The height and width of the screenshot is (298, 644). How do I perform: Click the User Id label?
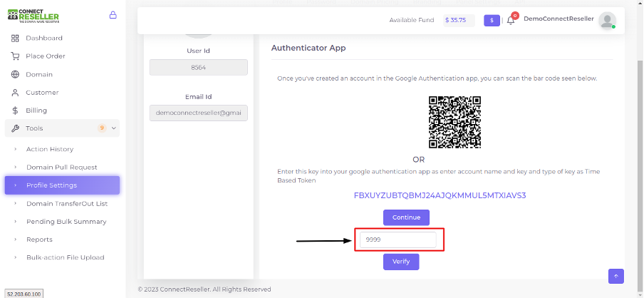coord(198,51)
